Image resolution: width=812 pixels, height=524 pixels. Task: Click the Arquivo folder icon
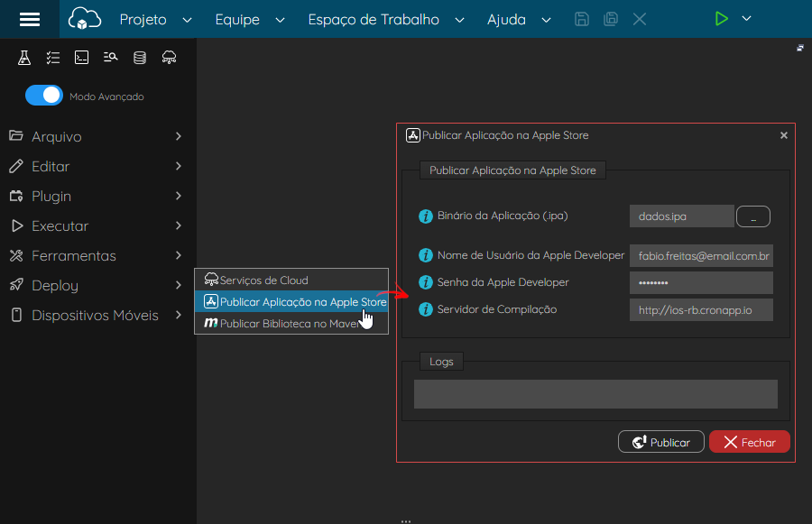point(16,135)
